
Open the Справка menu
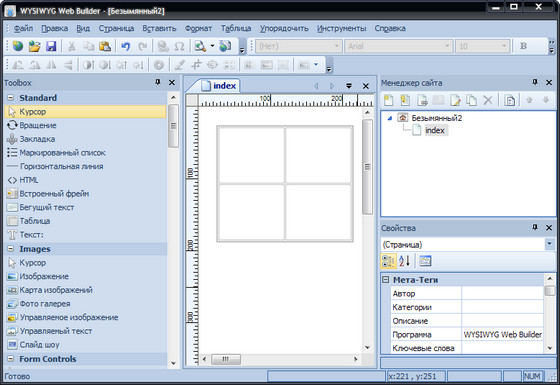click(x=390, y=28)
